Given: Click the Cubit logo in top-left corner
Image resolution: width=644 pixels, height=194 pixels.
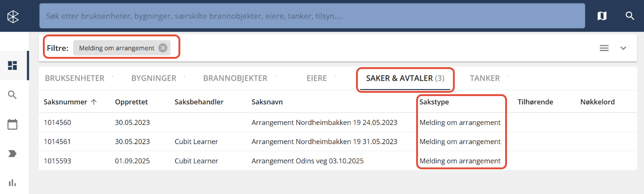Looking at the screenshot, I should [x=13, y=16].
